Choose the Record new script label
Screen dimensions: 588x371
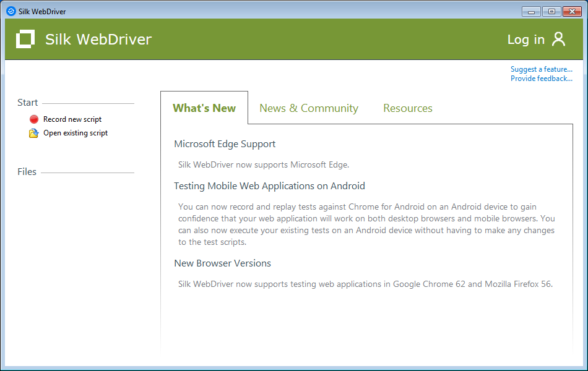coord(72,119)
